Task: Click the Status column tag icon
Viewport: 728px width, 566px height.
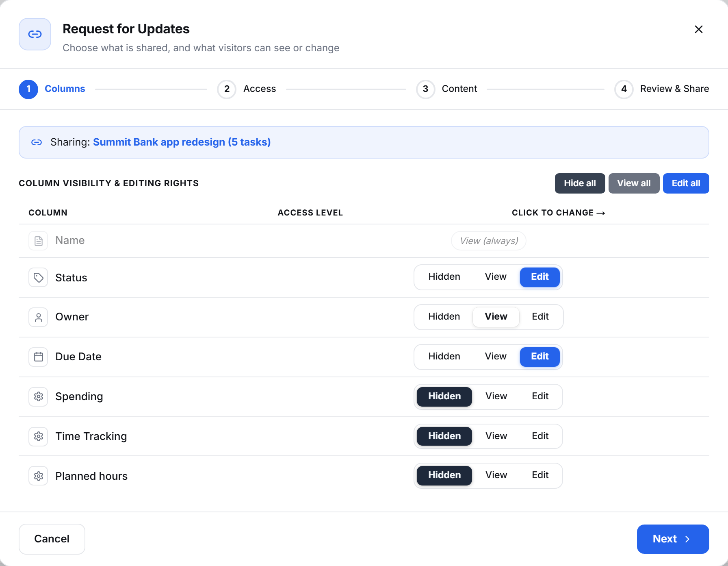Action: pyautogui.click(x=38, y=278)
